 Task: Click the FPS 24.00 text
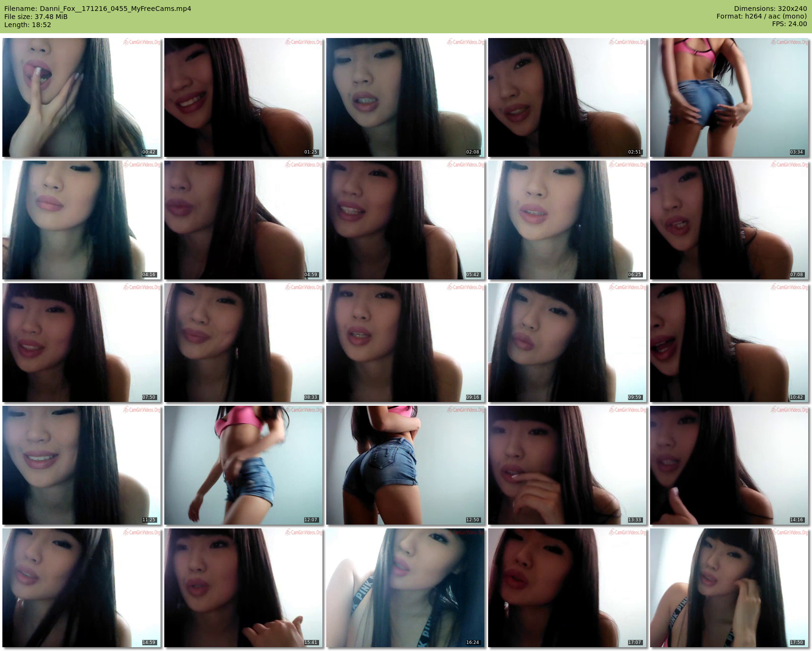789,24
